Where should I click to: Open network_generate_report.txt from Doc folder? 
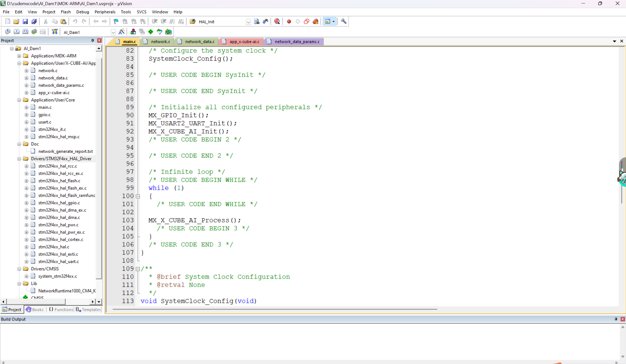click(65, 151)
